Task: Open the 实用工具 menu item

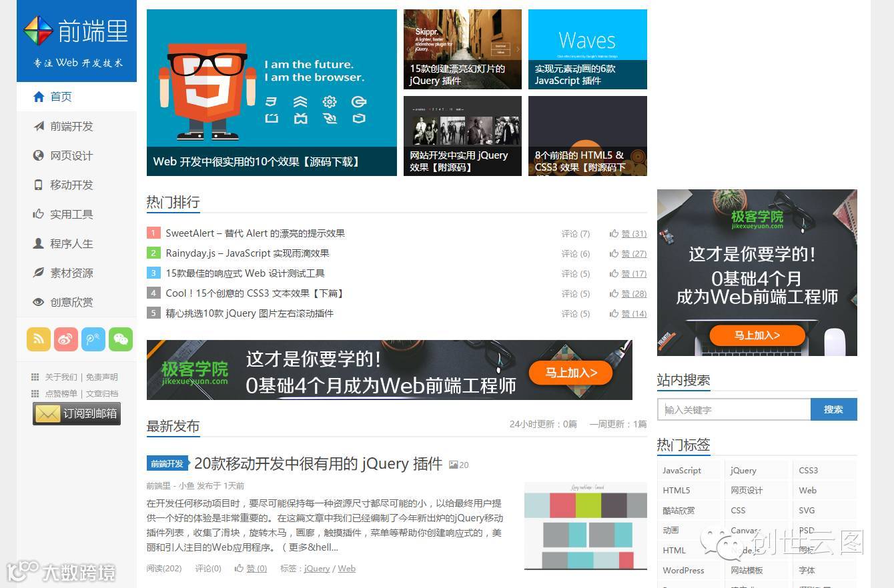Action: click(77, 214)
